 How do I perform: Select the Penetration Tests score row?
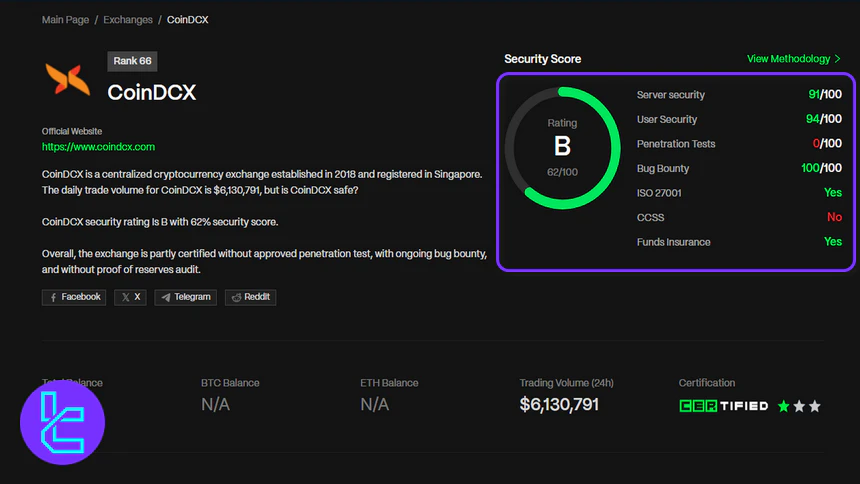click(x=739, y=144)
